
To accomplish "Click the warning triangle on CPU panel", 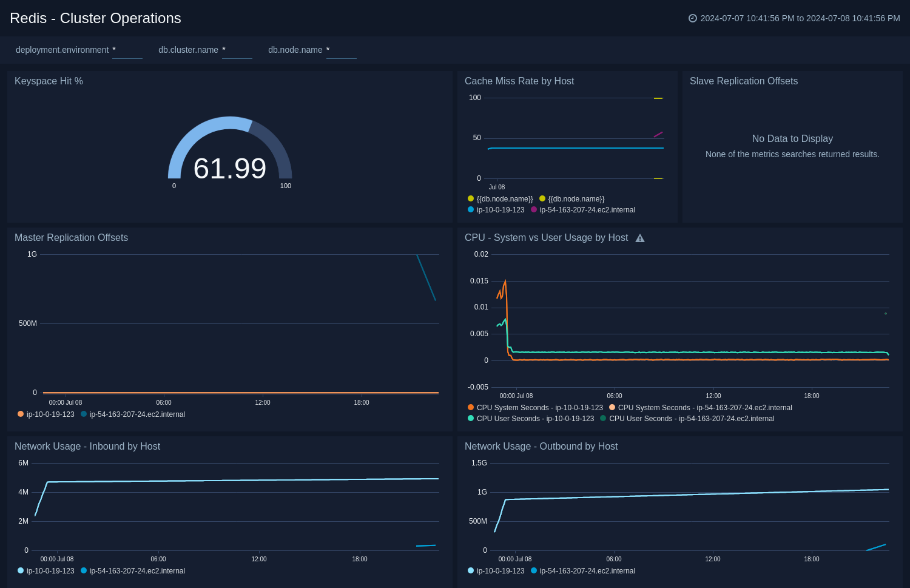I will 640,238.
